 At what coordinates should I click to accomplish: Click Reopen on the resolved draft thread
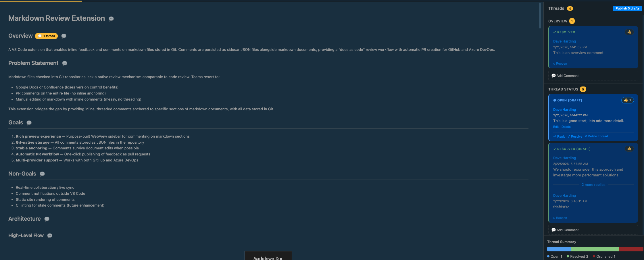tap(560, 218)
